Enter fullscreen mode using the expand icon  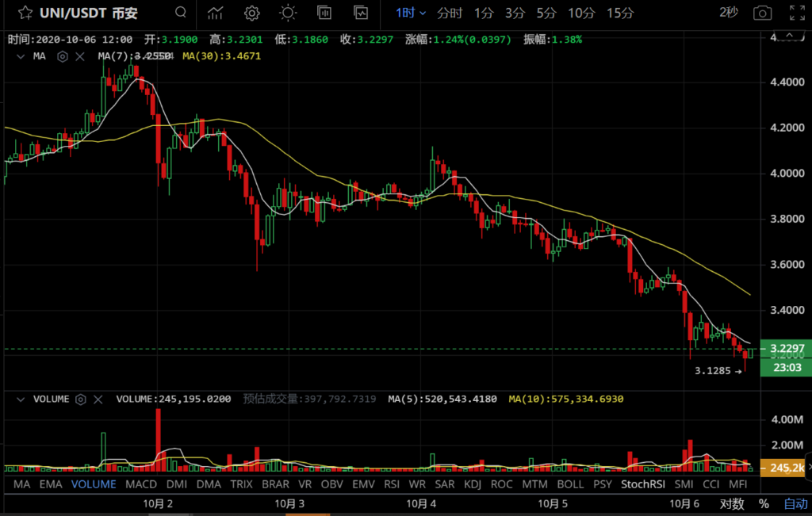[797, 13]
